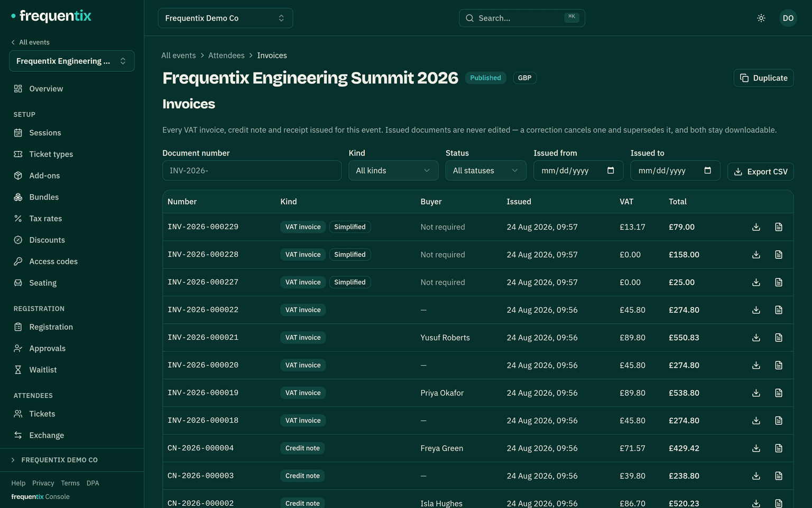Select buyer Priya Okafor cell

click(442, 393)
